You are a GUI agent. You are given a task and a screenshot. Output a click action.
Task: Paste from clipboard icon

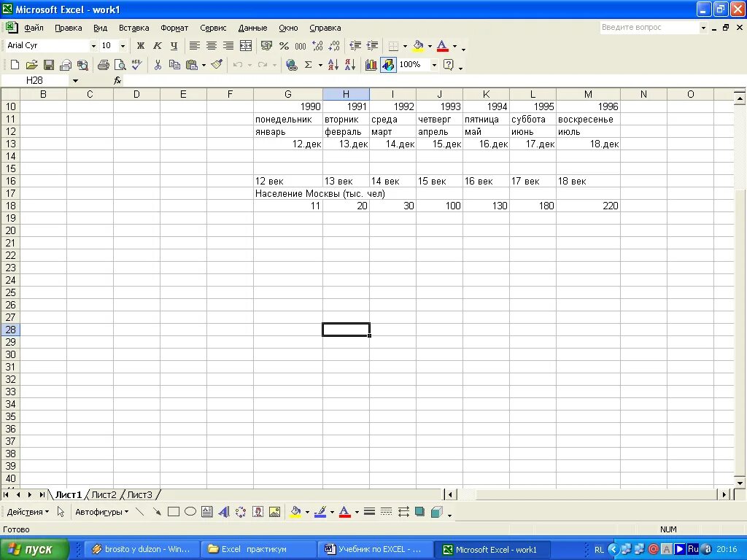coord(192,65)
